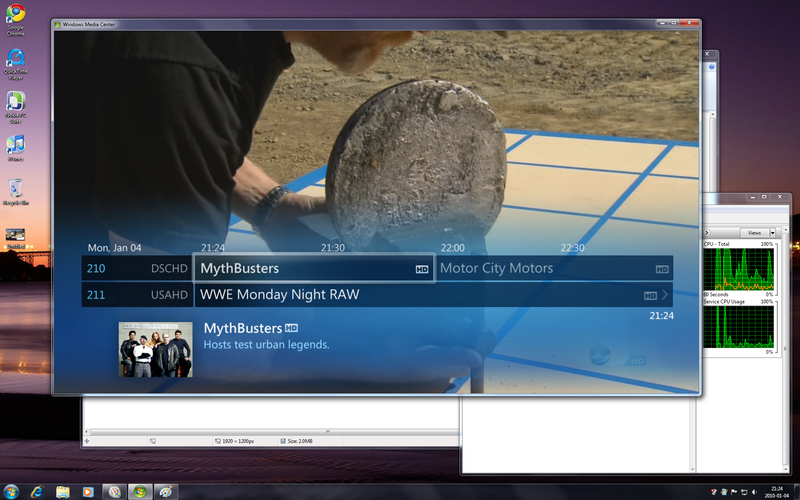Switch to Paint taskbar button
Viewport: 800px width, 500px height.
[x=165, y=492]
